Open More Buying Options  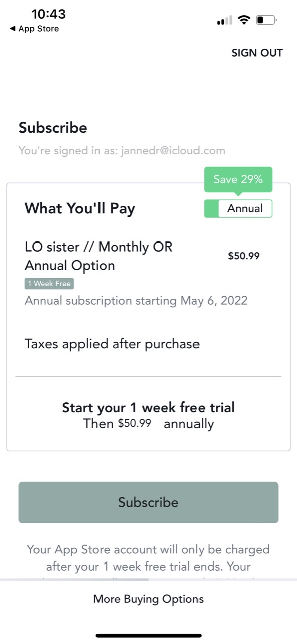click(148, 599)
